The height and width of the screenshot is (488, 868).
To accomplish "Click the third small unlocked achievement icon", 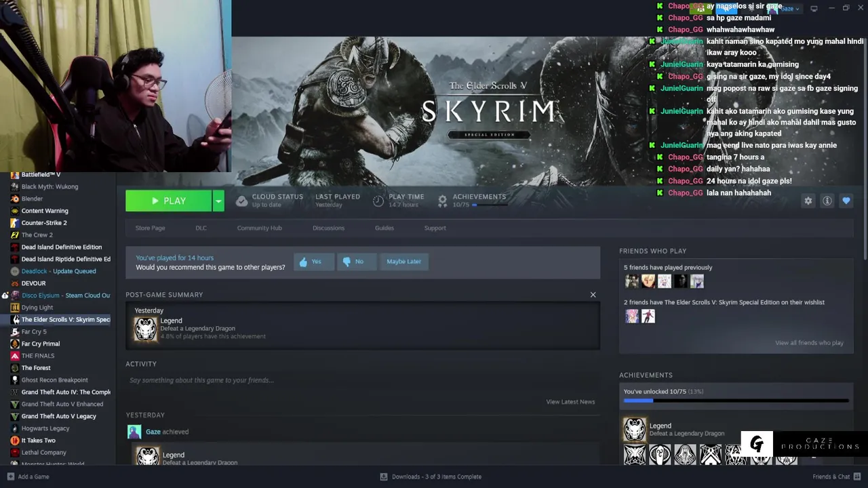I will pos(685,455).
